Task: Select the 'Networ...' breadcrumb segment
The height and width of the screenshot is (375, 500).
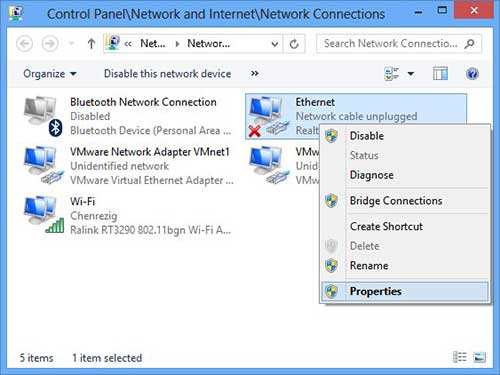Action: (x=209, y=43)
